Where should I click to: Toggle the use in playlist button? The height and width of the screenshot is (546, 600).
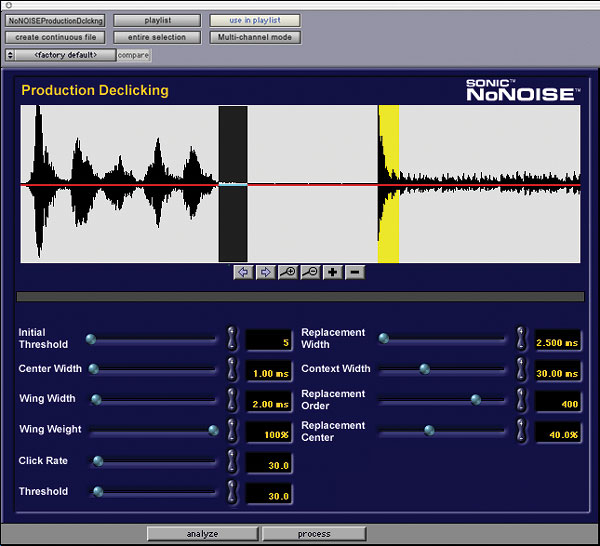[255, 21]
